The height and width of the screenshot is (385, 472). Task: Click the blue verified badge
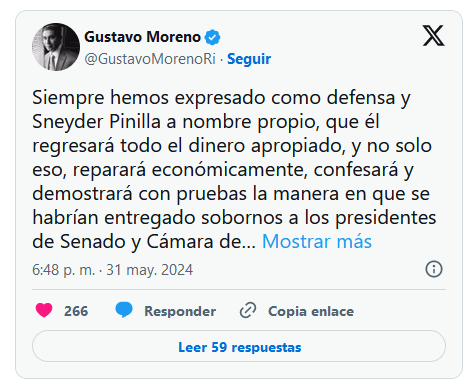coord(212,37)
